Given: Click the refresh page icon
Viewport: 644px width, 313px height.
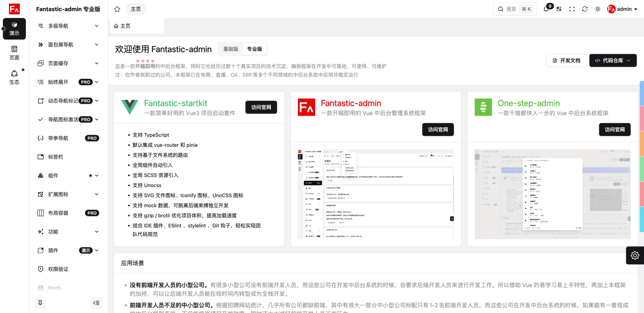Looking at the screenshot, I should pos(585,9).
